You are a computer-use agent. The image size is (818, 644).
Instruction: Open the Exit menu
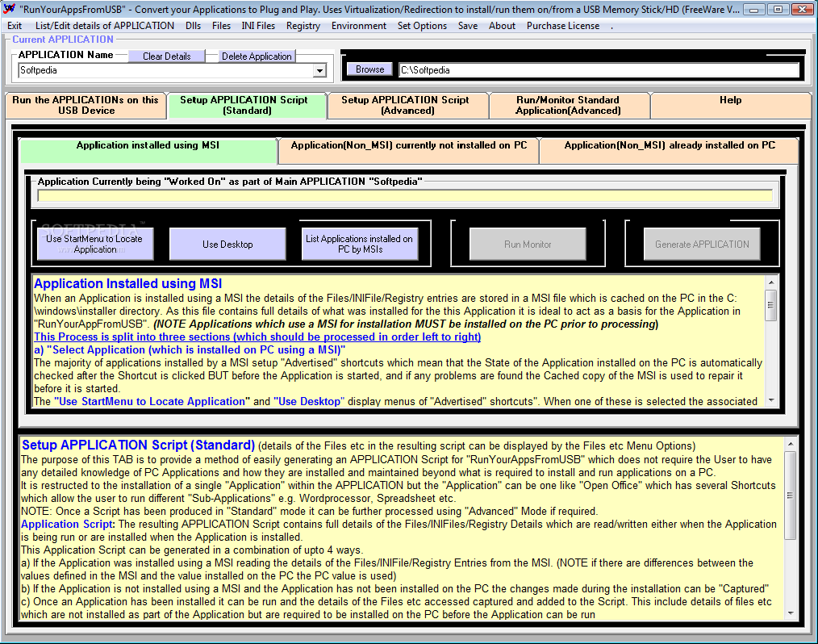tap(15, 26)
